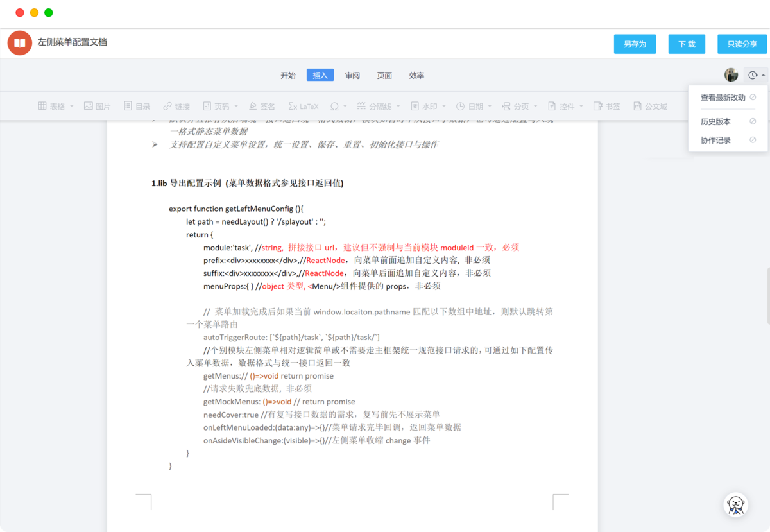Toggle the history clock dropdown button

click(755, 75)
